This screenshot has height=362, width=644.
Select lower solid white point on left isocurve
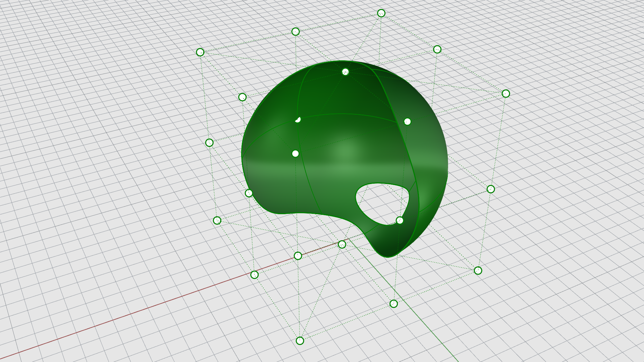click(x=295, y=154)
